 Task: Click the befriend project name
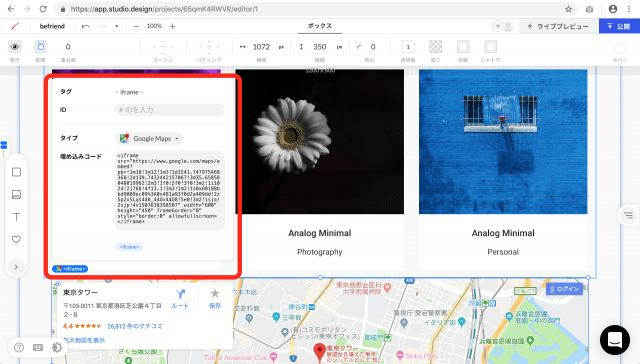click(52, 26)
